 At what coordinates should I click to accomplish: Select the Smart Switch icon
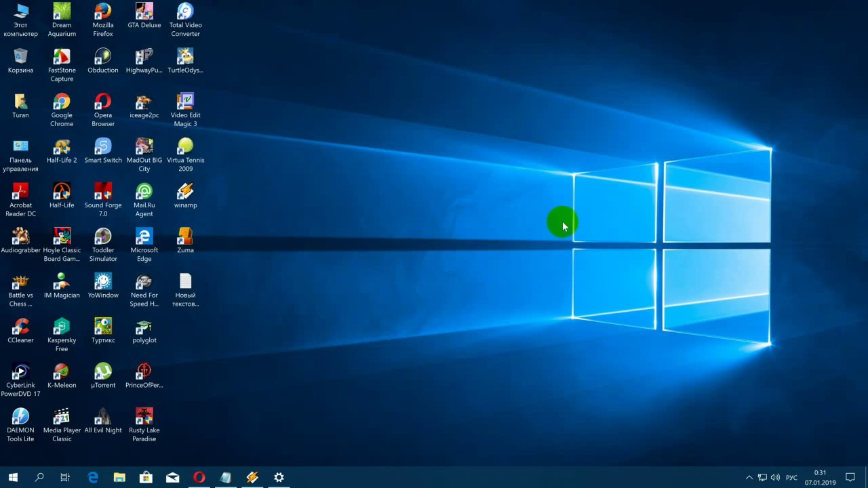point(103,150)
